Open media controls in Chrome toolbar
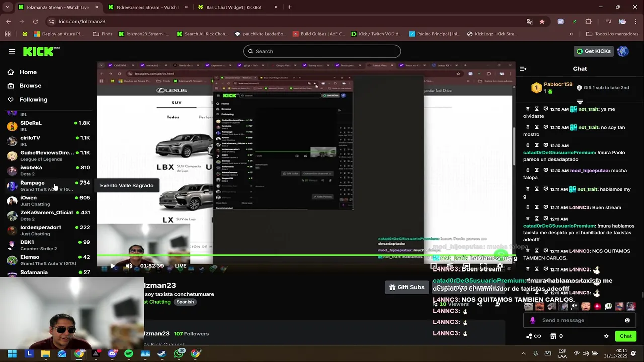Viewport: 644px width, 362px height. click(x=608, y=21)
